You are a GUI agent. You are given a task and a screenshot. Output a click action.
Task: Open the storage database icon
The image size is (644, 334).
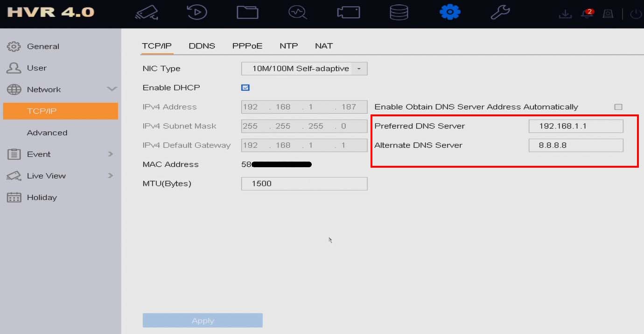coord(398,13)
